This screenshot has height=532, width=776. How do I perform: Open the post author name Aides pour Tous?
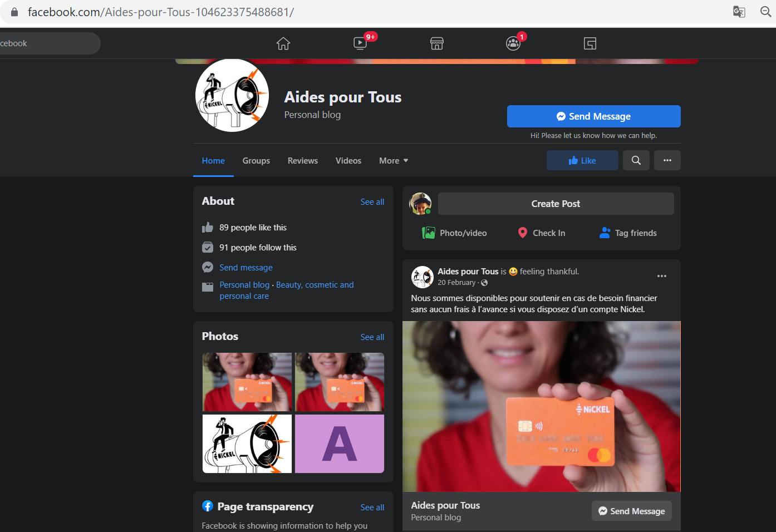pyautogui.click(x=468, y=272)
